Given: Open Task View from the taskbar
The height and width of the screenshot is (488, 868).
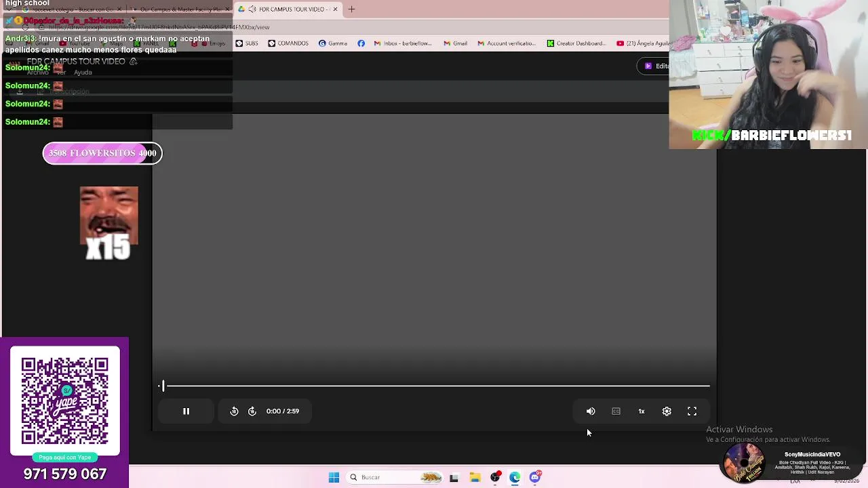Looking at the screenshot, I should [x=454, y=477].
